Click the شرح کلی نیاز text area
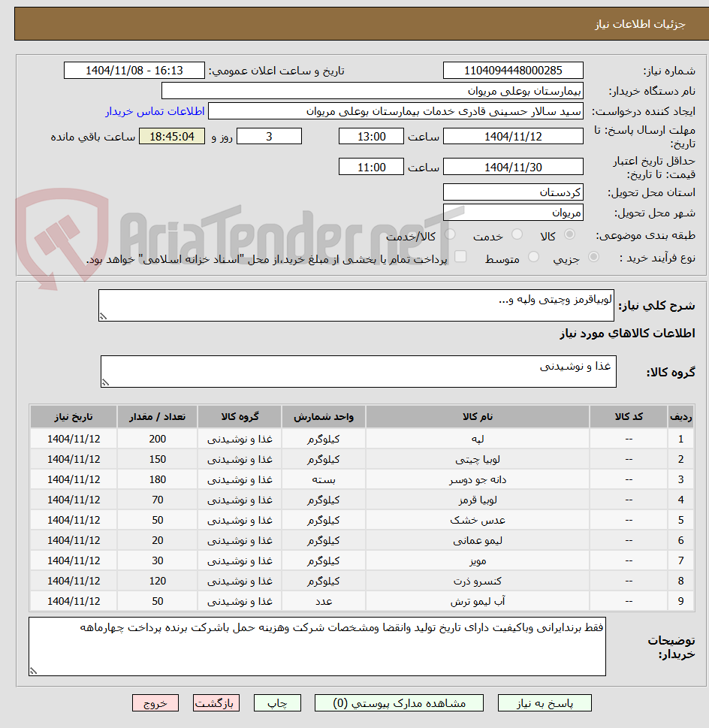Viewport: 709px width, 728px height. 356,306
